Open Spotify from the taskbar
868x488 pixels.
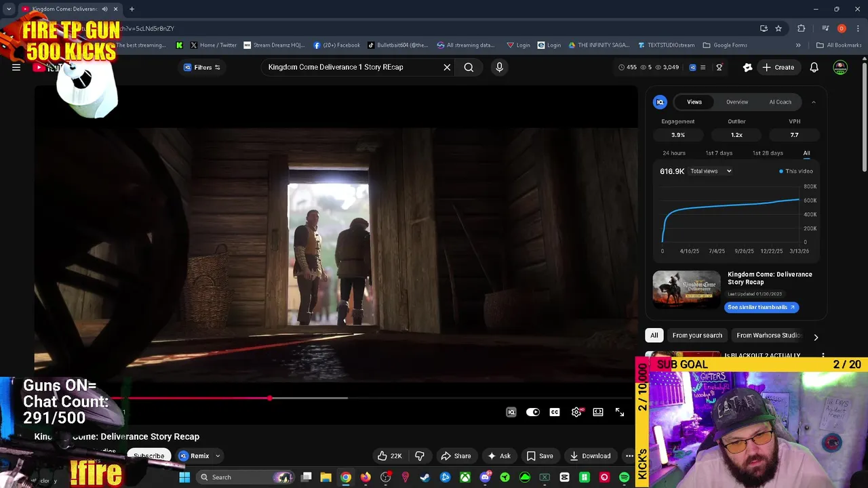pos(624,477)
